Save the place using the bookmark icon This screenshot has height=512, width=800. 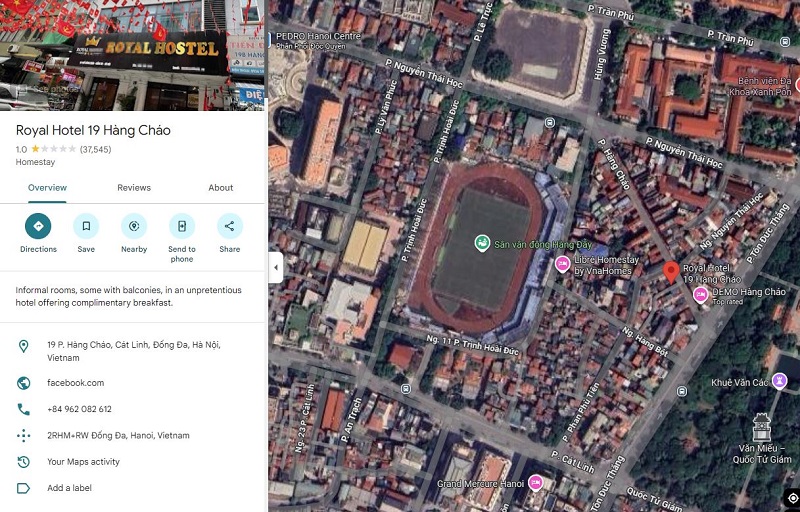pyautogui.click(x=86, y=226)
